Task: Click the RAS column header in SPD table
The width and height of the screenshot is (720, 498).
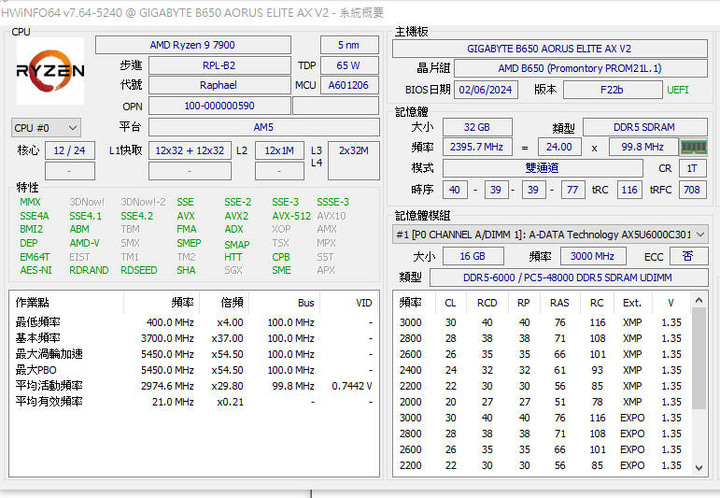Action: pos(560,303)
